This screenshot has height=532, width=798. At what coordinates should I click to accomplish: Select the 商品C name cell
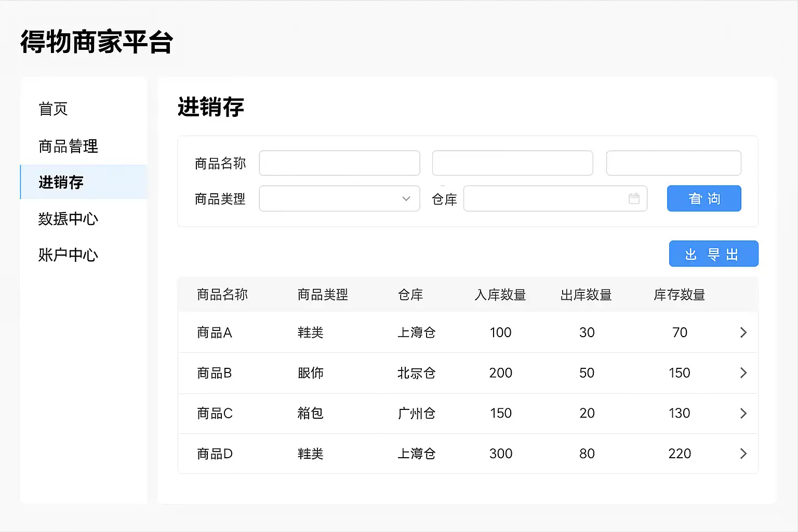(215, 414)
